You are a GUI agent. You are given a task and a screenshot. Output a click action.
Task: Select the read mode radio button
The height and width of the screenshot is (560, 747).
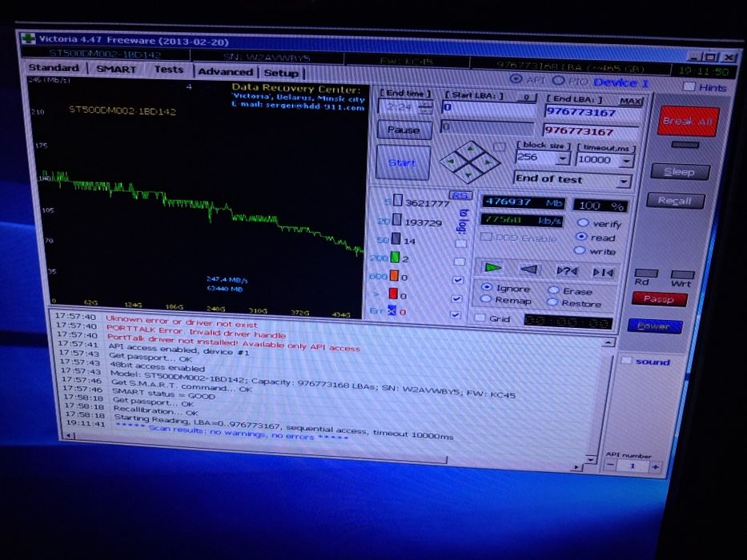(x=580, y=236)
